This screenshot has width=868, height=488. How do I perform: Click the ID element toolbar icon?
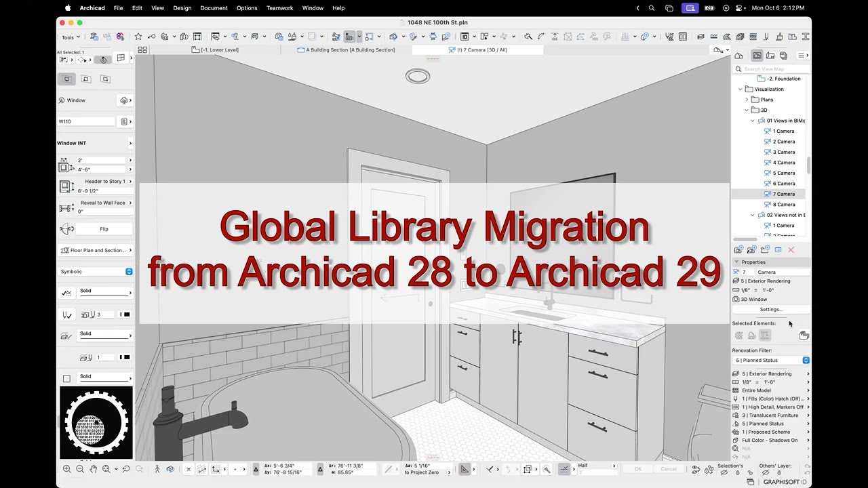[465, 37]
